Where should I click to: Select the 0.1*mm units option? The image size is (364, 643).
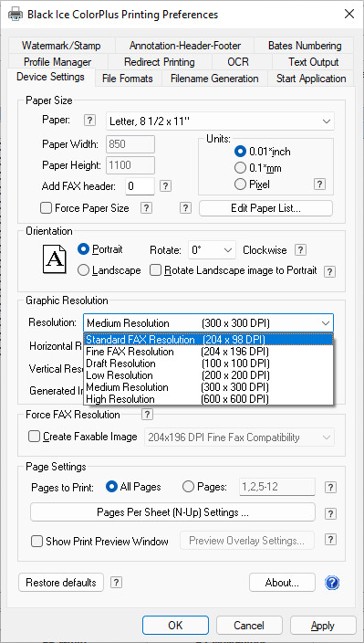(240, 168)
